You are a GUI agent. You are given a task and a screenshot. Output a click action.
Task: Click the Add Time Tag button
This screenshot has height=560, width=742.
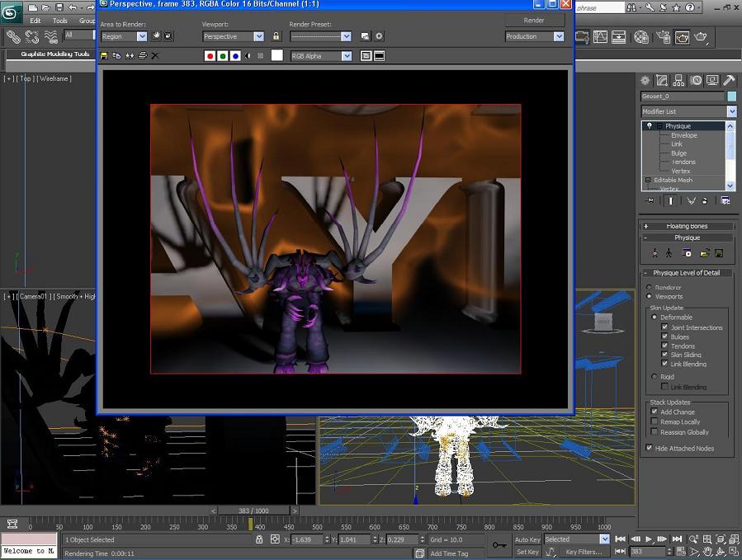pos(449,553)
